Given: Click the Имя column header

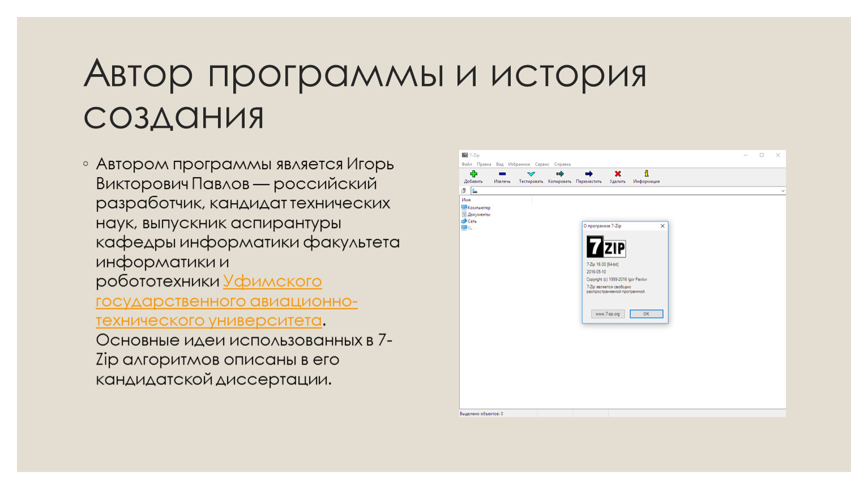Looking at the screenshot, I should point(467,200).
